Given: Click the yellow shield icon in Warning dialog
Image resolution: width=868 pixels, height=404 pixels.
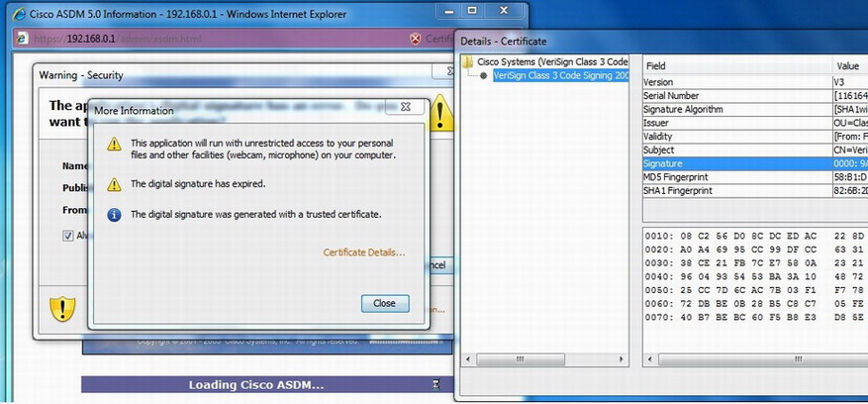Looking at the screenshot, I should 62,309.
